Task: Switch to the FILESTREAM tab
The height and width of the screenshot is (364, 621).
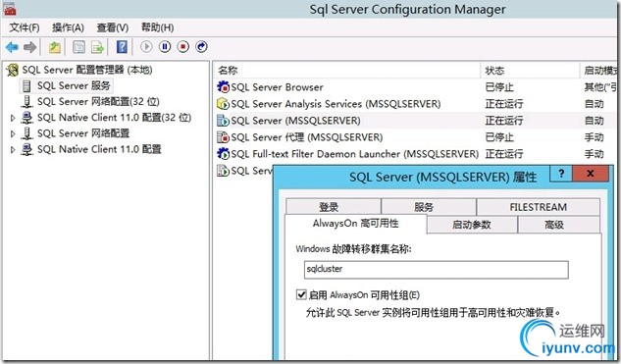Action: tap(538, 207)
